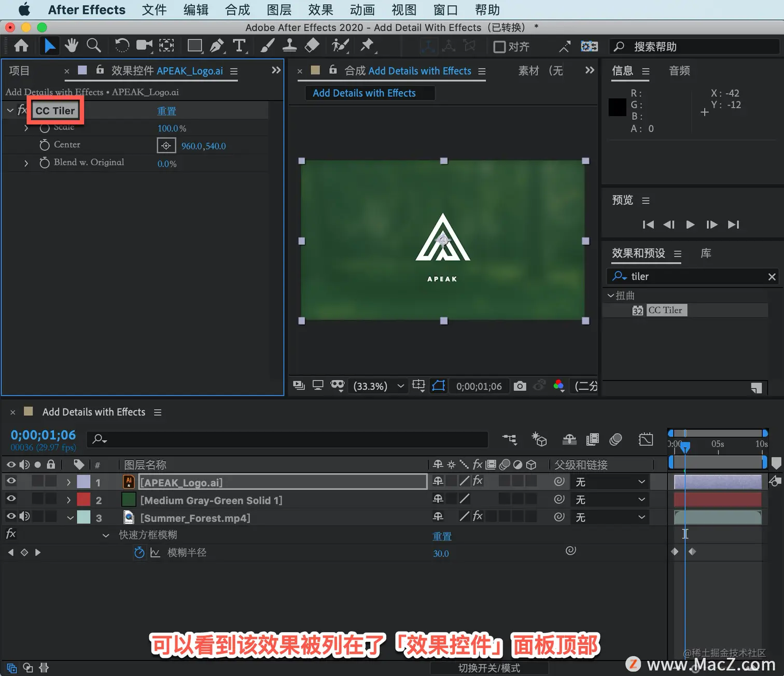784x676 pixels.
Task: Collapse the 快速方框模糊 effect
Action: click(106, 535)
